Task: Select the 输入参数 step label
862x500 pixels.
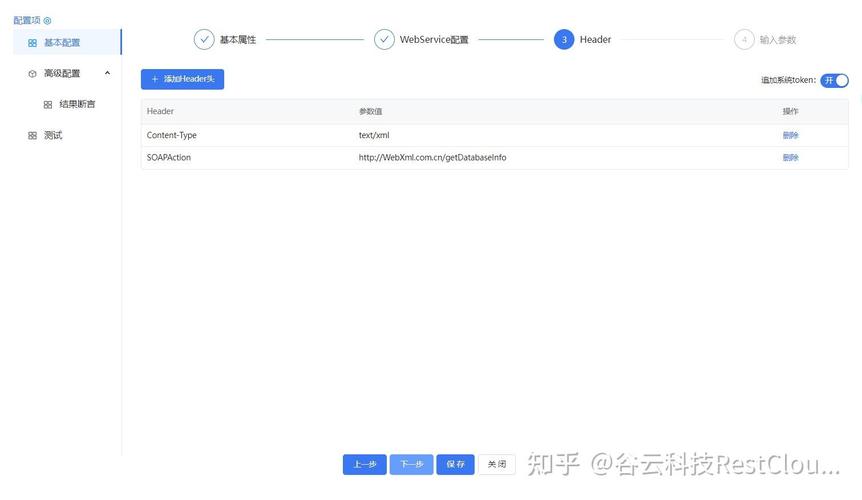Action: 778,40
